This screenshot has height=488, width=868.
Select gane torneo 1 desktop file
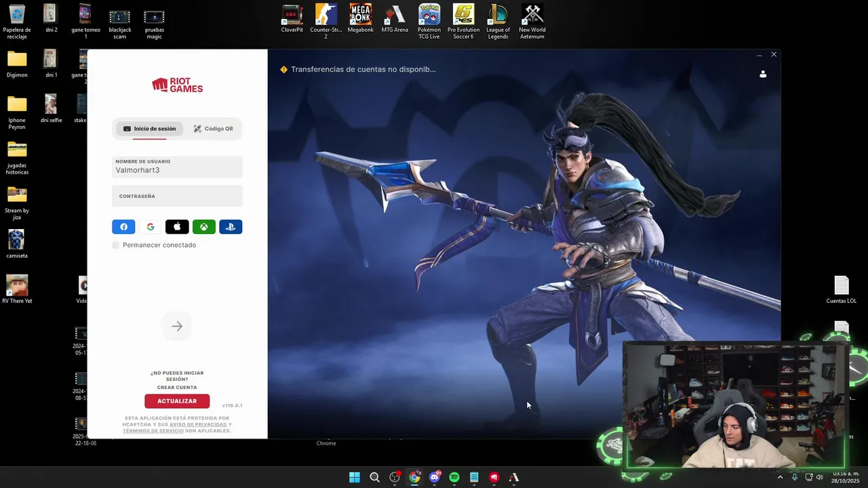pos(85,22)
